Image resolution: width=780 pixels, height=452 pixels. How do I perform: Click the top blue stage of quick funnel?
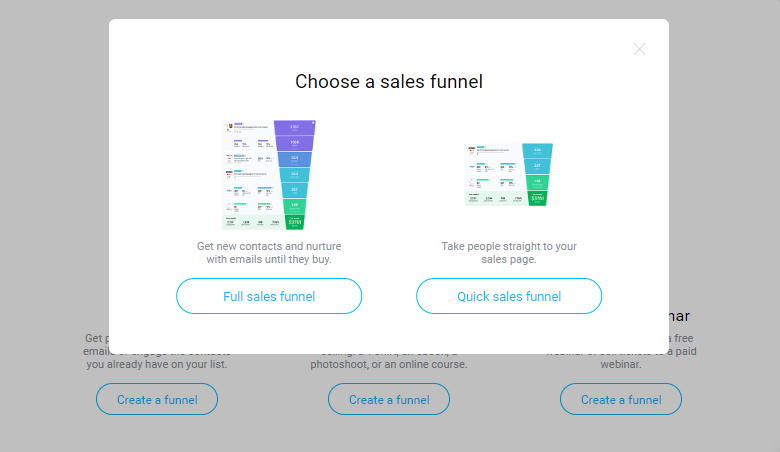coord(537,150)
